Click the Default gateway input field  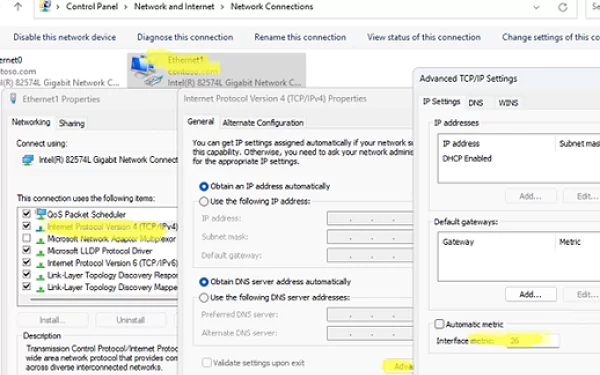click(x=370, y=255)
